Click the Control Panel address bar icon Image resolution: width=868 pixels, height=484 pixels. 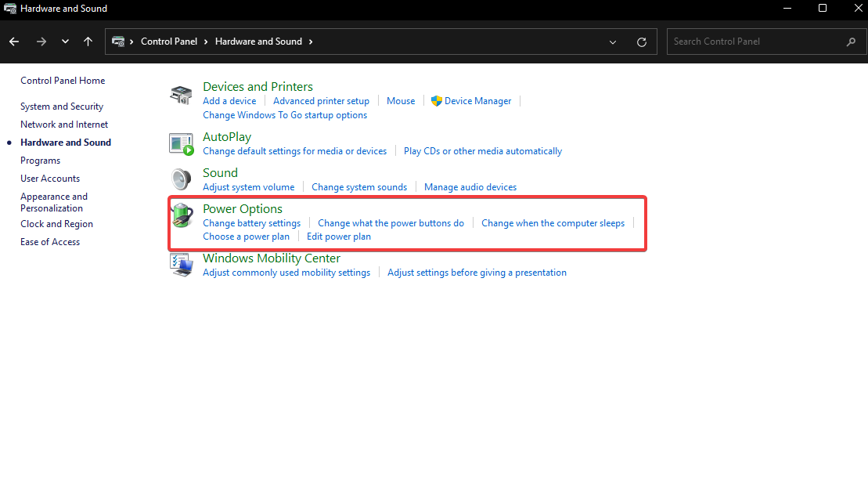tap(118, 42)
